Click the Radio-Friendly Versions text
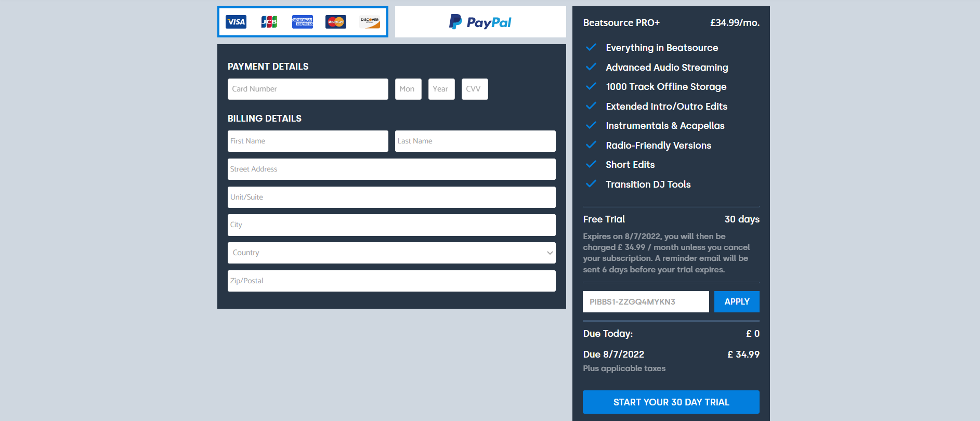This screenshot has width=980, height=421. tap(659, 146)
